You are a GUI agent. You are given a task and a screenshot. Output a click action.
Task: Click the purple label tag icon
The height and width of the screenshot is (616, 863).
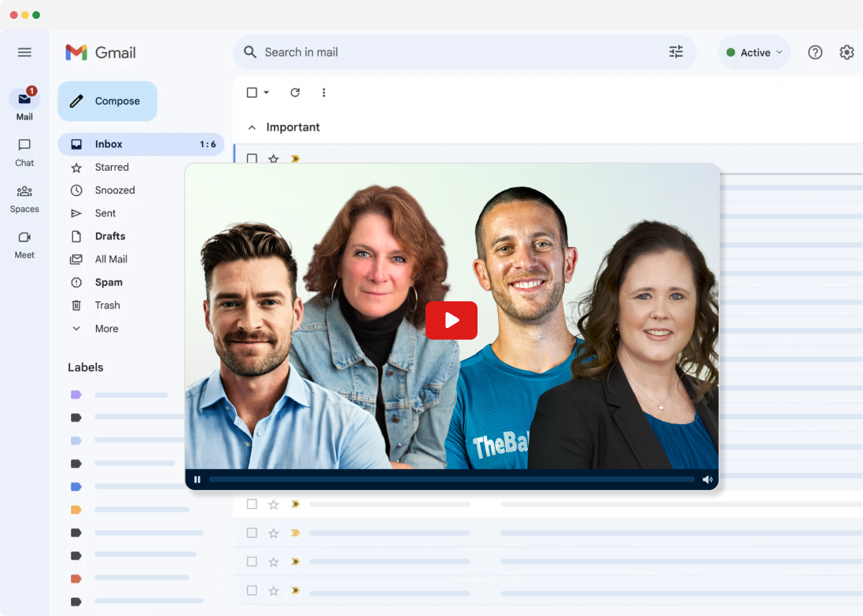click(76, 395)
